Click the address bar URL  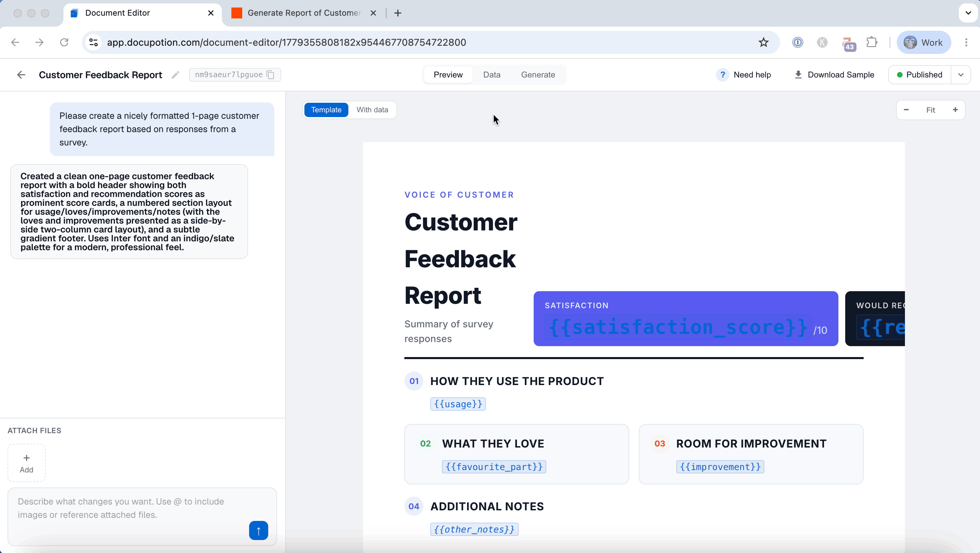point(287,42)
